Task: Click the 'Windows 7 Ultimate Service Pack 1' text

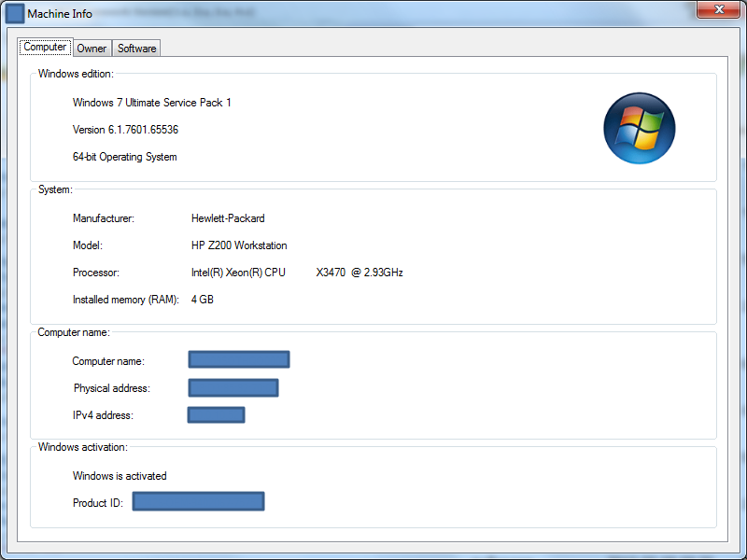Action: [x=151, y=103]
